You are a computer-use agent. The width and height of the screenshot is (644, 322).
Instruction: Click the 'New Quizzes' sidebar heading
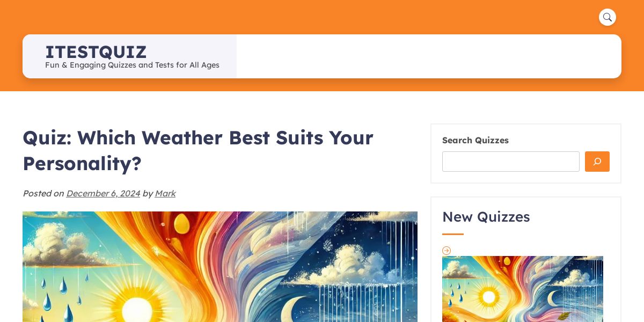point(486,217)
